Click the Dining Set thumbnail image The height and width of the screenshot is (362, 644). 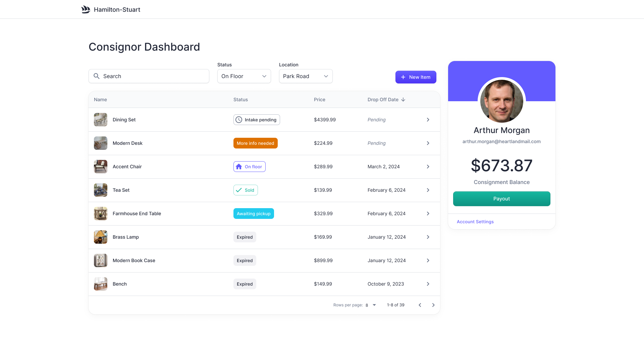click(x=100, y=119)
